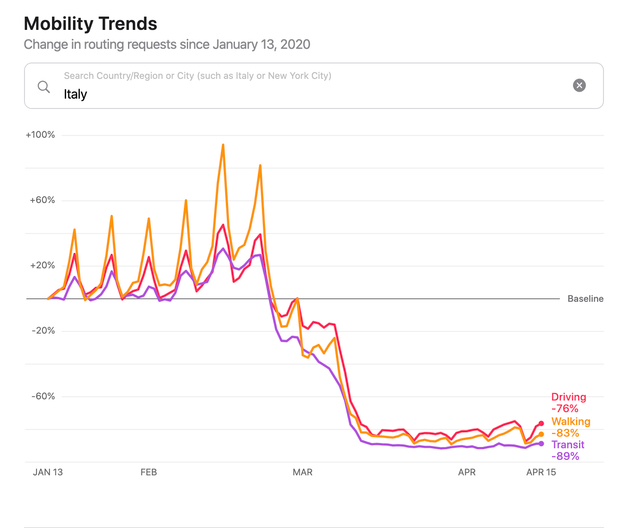Click the MAR date marker

302,470
